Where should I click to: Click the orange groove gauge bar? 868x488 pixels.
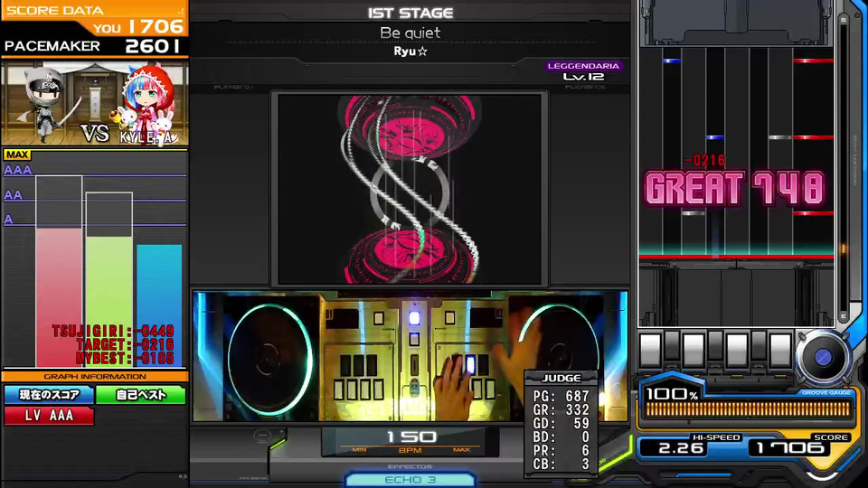pyautogui.click(x=748, y=409)
